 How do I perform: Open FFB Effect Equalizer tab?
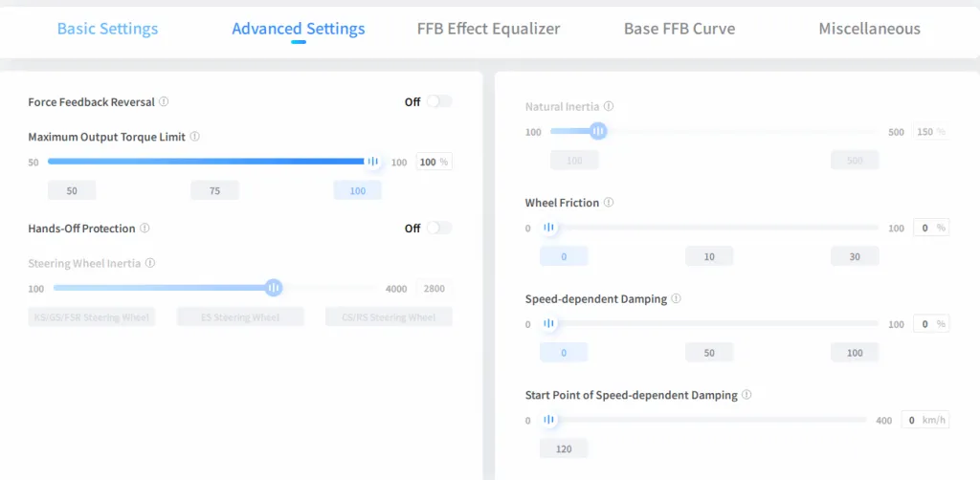(x=488, y=29)
